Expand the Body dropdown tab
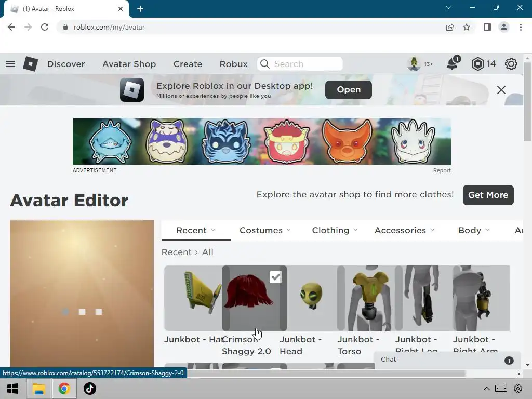This screenshot has height=399, width=532. coord(474,230)
